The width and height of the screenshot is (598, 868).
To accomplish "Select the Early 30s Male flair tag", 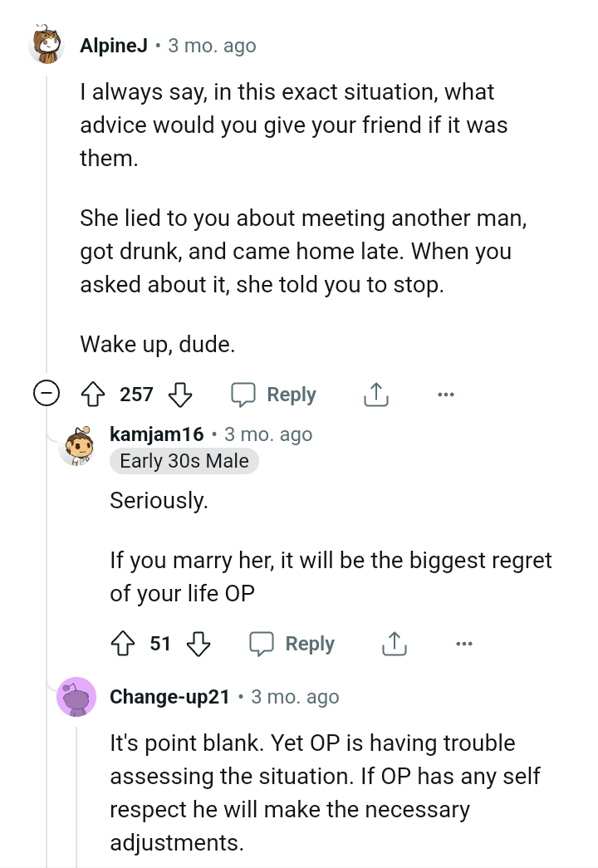I will [184, 460].
